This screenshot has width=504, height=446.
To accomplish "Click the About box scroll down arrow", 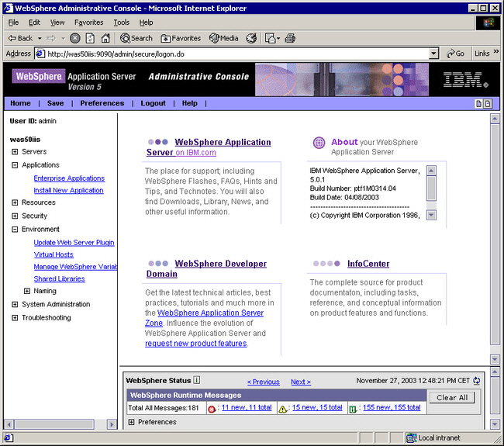I will click(x=431, y=215).
